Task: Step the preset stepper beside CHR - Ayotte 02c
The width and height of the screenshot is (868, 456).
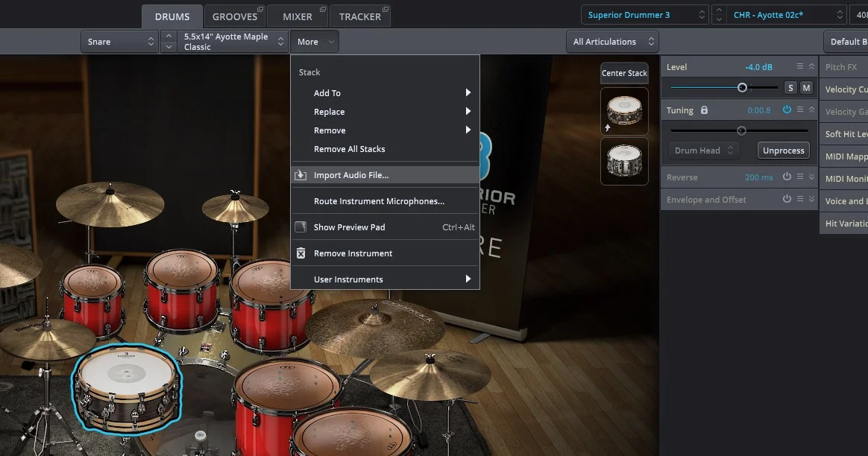Action: [719, 15]
